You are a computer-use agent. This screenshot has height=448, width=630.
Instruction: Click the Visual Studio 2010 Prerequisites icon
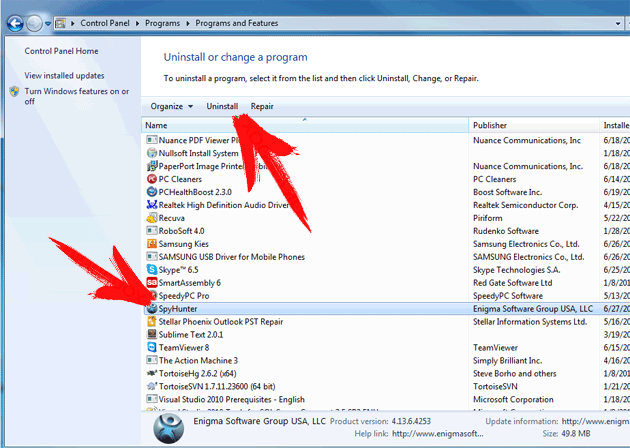click(151, 399)
